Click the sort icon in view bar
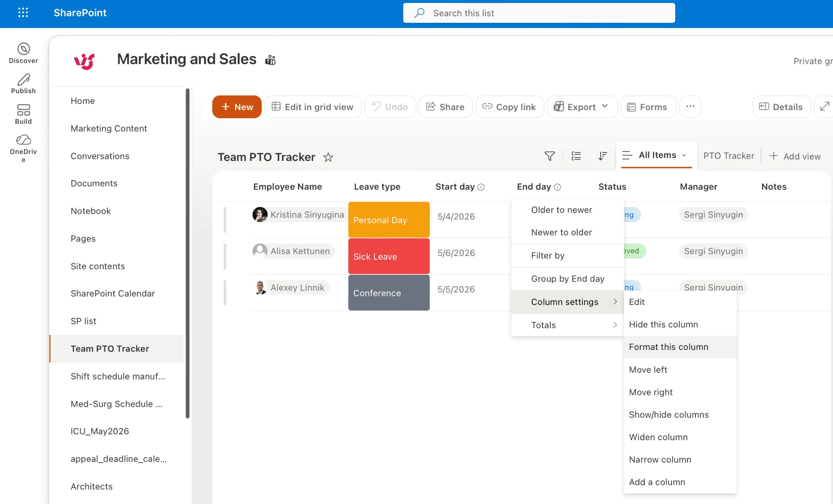Screen dimensions: 833x504 click(x=602, y=156)
